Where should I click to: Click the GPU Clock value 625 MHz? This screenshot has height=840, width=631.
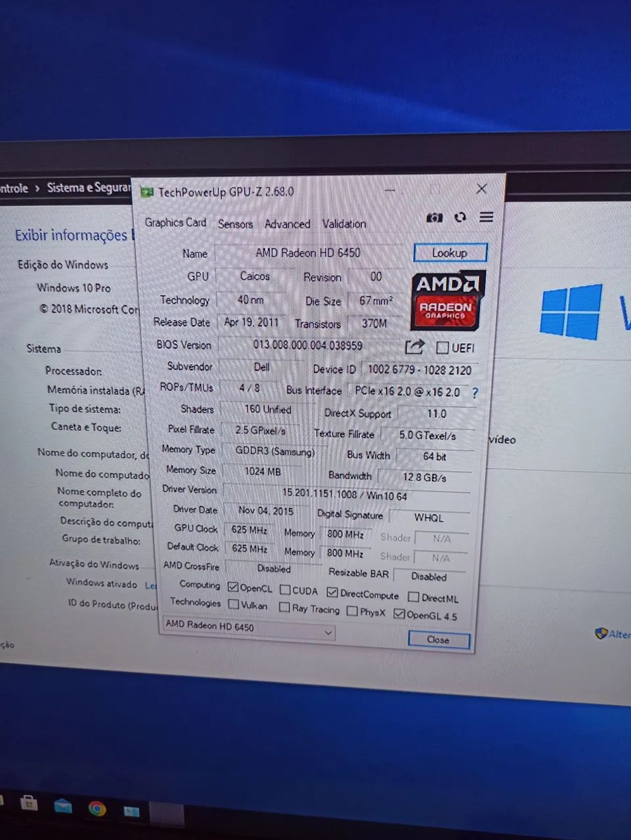coord(249,530)
